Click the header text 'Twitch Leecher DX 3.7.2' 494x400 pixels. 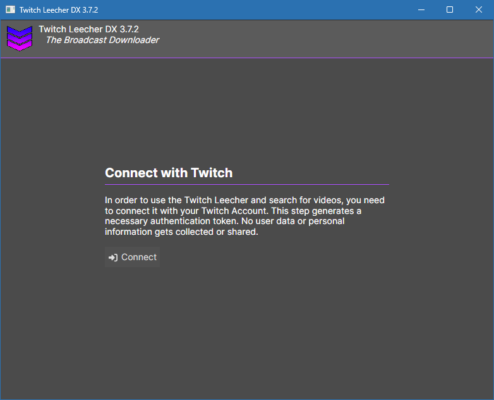[x=89, y=29]
